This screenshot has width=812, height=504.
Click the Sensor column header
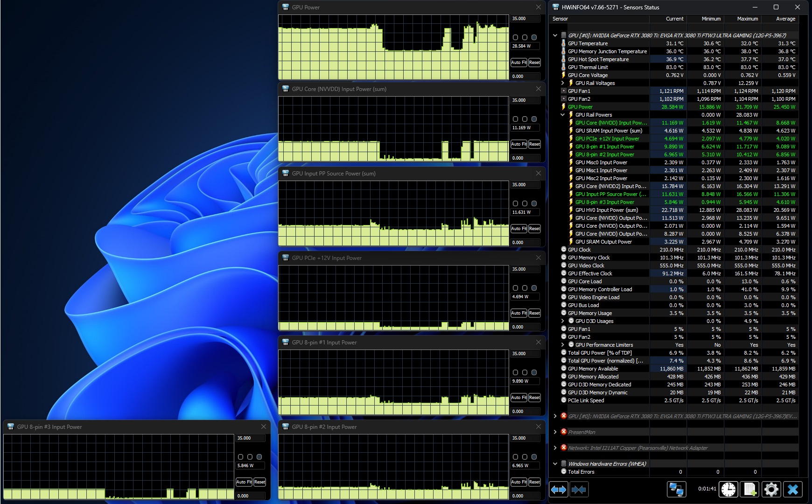(x=600, y=19)
